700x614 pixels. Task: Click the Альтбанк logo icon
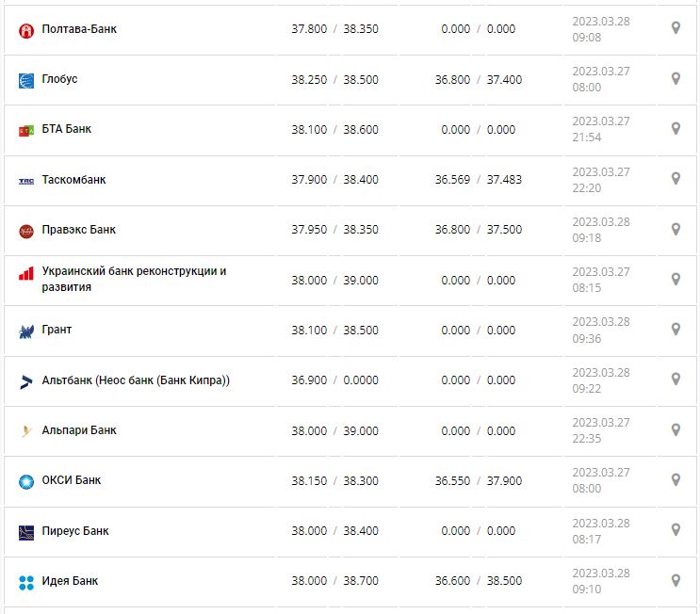point(26,381)
